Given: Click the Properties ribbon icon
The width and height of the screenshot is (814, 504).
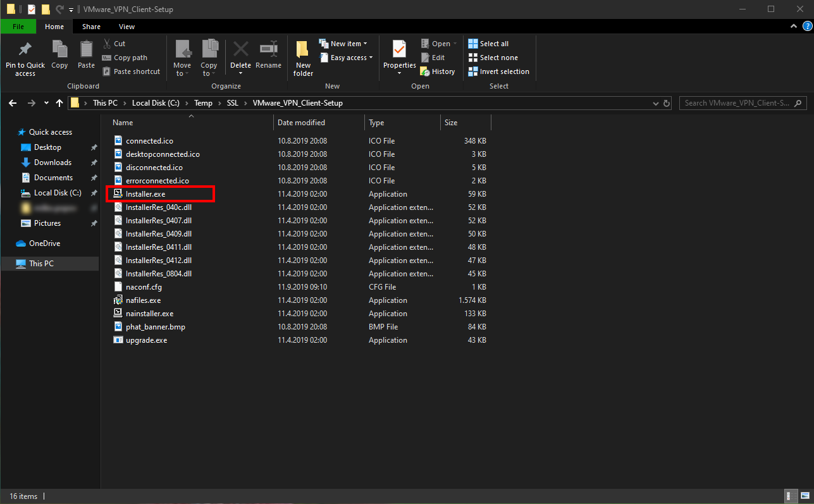Looking at the screenshot, I should pyautogui.click(x=400, y=49).
